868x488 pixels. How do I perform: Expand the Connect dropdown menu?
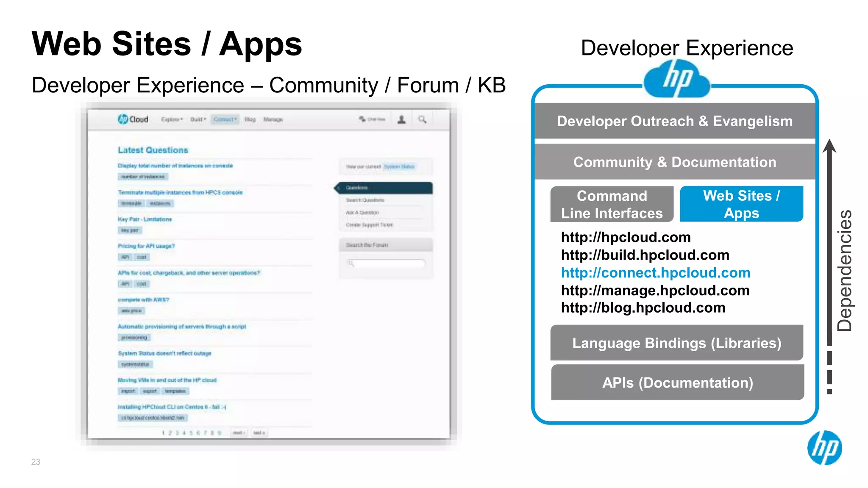pyautogui.click(x=225, y=119)
